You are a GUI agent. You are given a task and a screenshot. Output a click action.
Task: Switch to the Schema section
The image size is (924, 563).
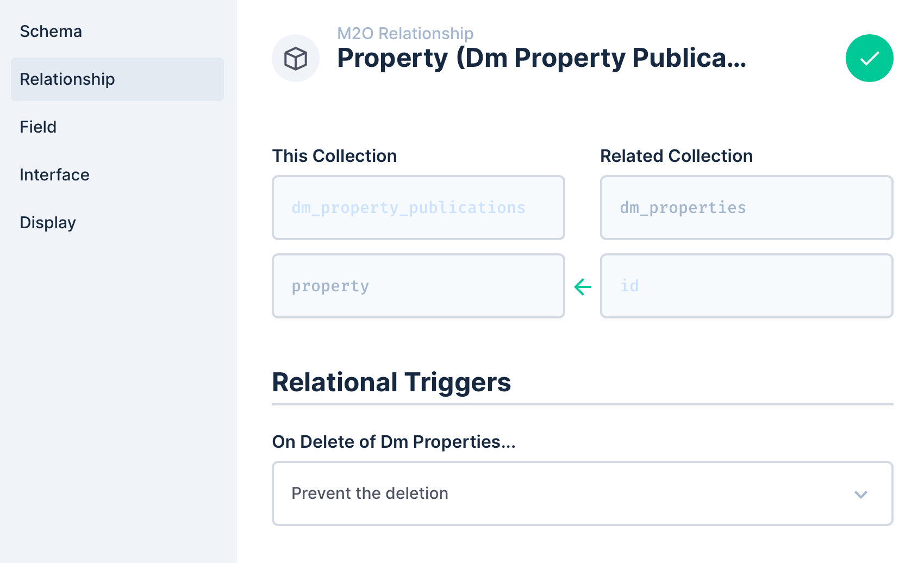click(51, 31)
